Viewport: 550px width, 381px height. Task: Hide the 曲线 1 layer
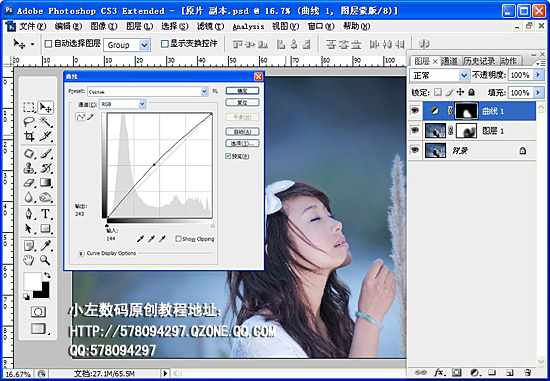click(x=415, y=111)
